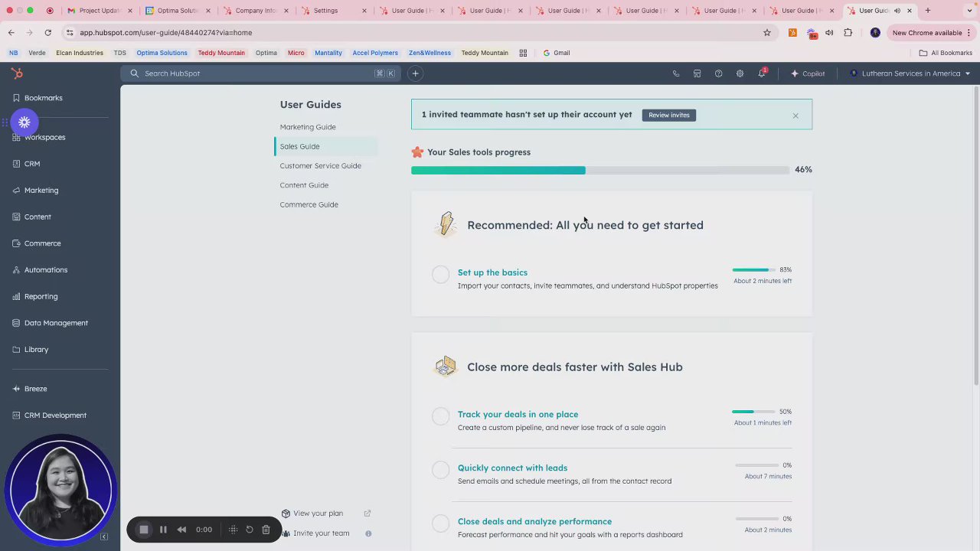Collapse the webcam bubble with the arrow
This screenshot has width=980, height=551.
click(x=104, y=537)
